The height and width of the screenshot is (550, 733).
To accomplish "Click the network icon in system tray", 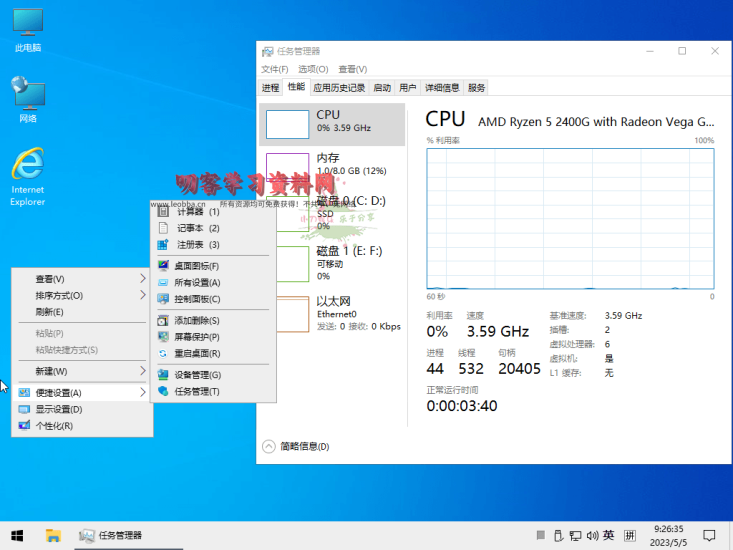I will point(575,536).
